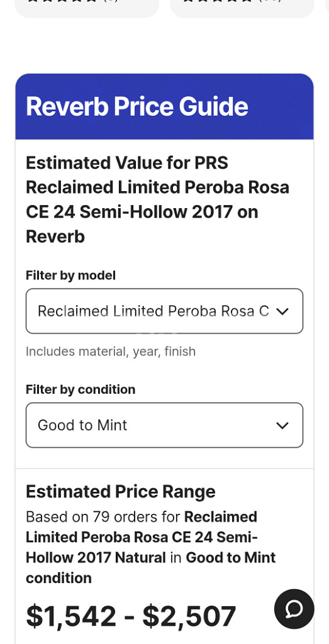
Task: Click the Estimated Value for PRS heading
Action: [157, 199]
